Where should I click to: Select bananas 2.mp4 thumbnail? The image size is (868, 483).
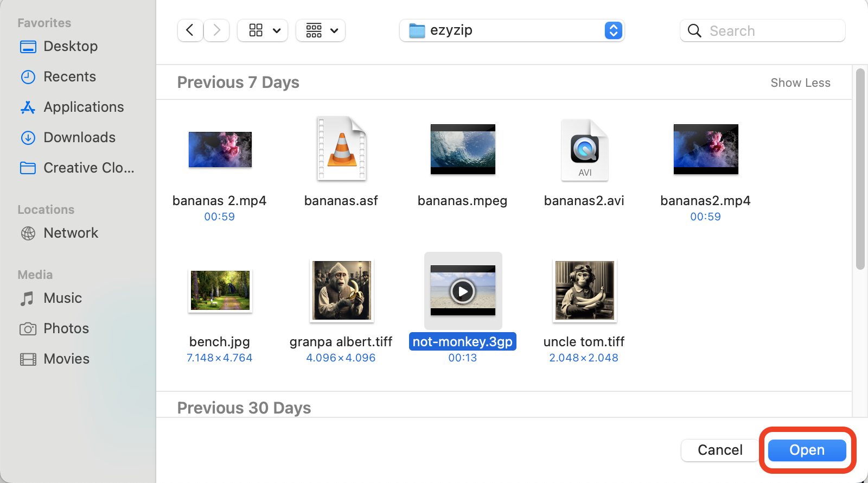point(220,149)
